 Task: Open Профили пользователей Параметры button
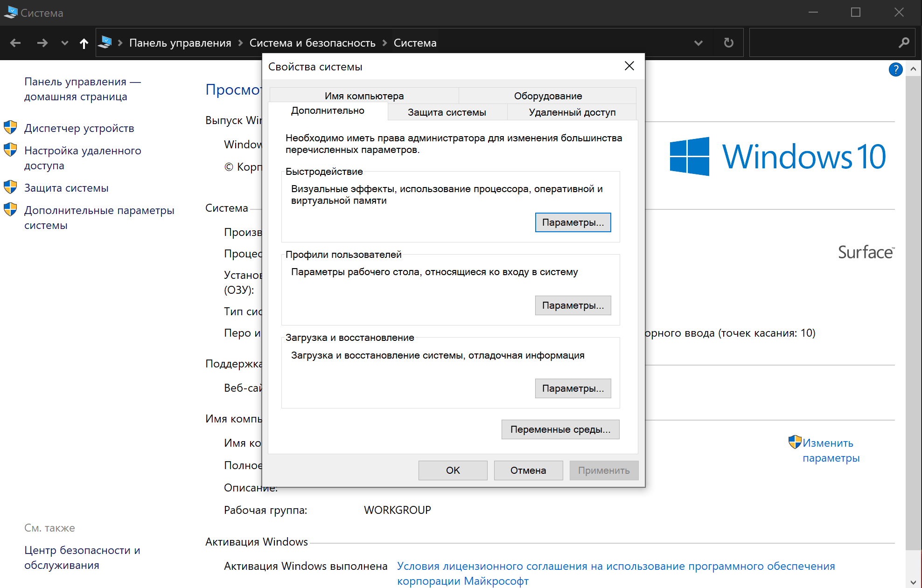[x=573, y=305]
